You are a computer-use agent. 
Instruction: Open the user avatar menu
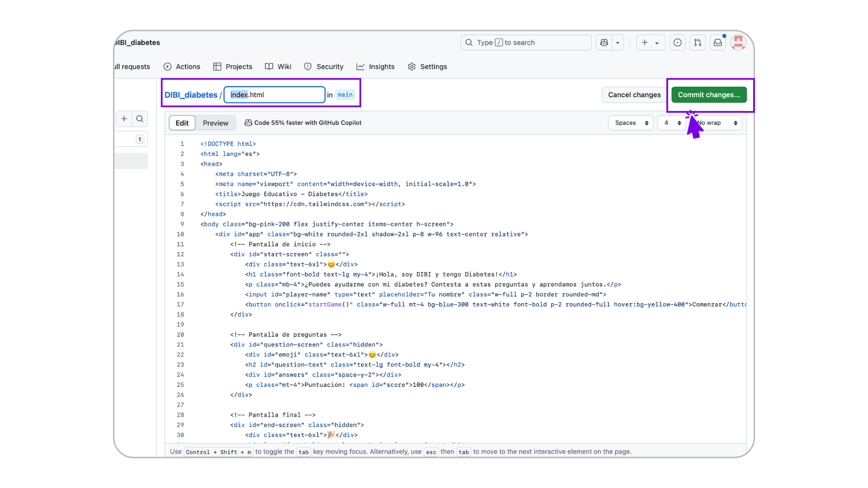point(738,42)
